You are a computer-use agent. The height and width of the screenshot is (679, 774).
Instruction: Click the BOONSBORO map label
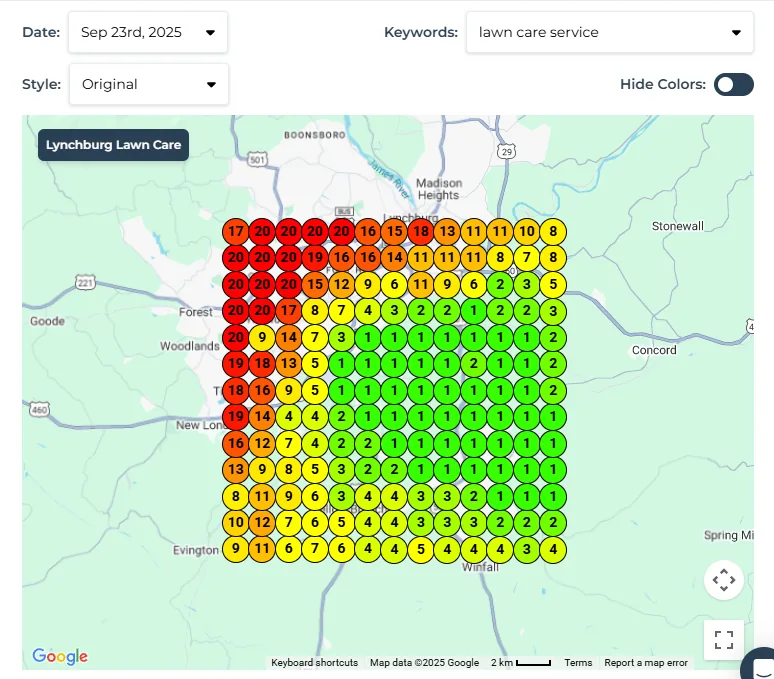pyautogui.click(x=314, y=135)
